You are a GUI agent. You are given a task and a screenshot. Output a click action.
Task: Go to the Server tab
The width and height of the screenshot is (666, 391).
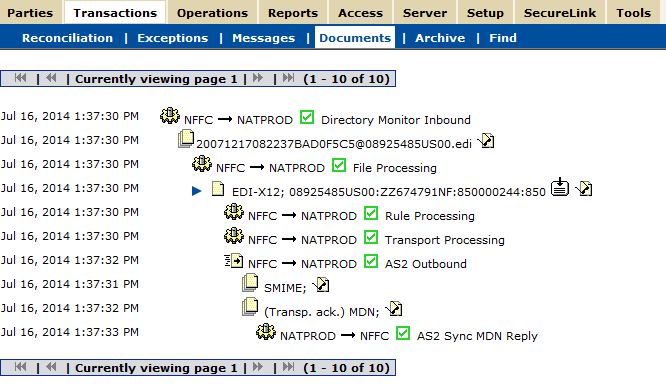(x=425, y=13)
